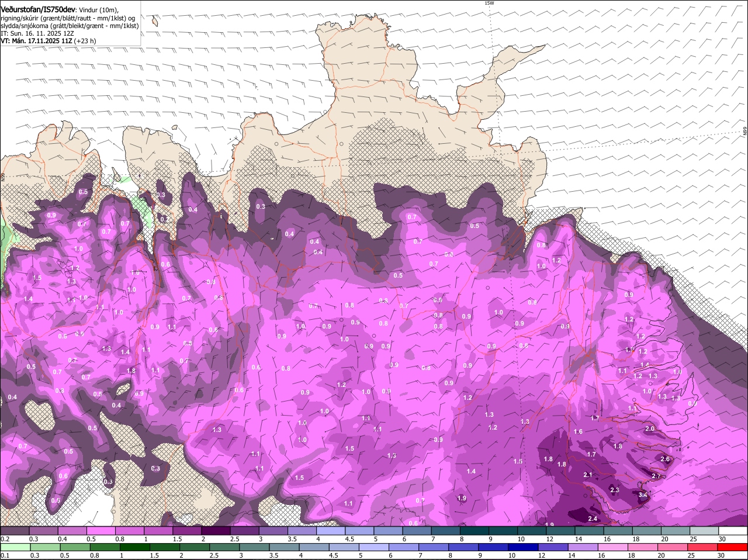
Task: Pick periwinkle rain swatch between 5 and 6
Action: click(374, 547)
